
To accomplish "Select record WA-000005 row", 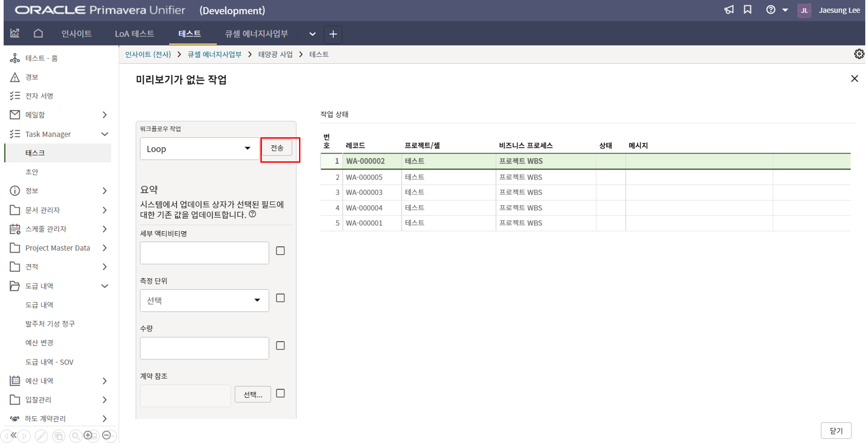I will click(364, 177).
